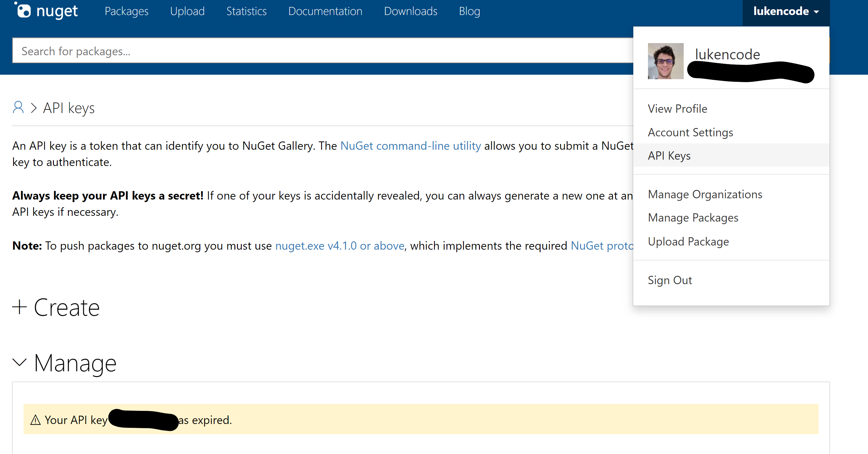Screen dimensions: 868x454
Task: Click Sign Out in account menu
Action: 670,280
